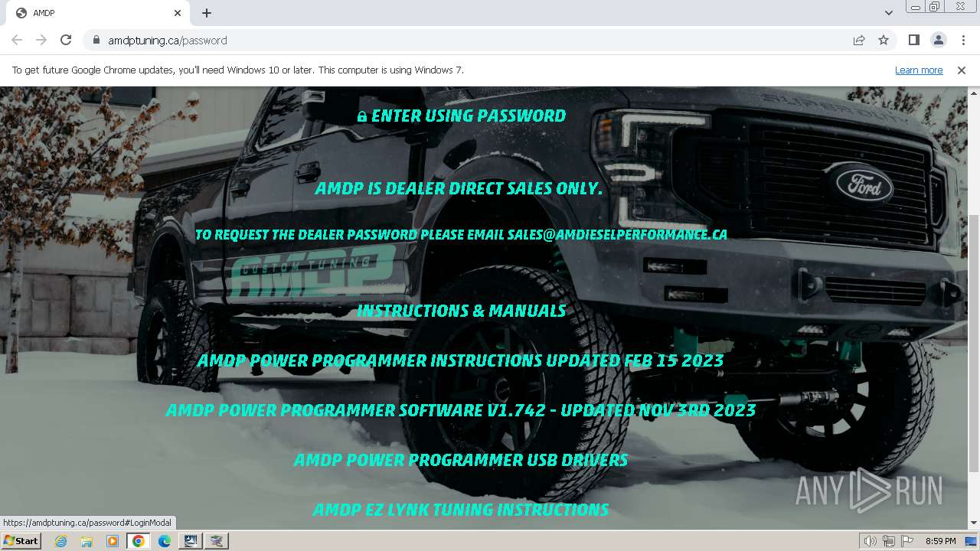980x551 pixels.
Task: Go forward to the next page
Action: pos(41,40)
